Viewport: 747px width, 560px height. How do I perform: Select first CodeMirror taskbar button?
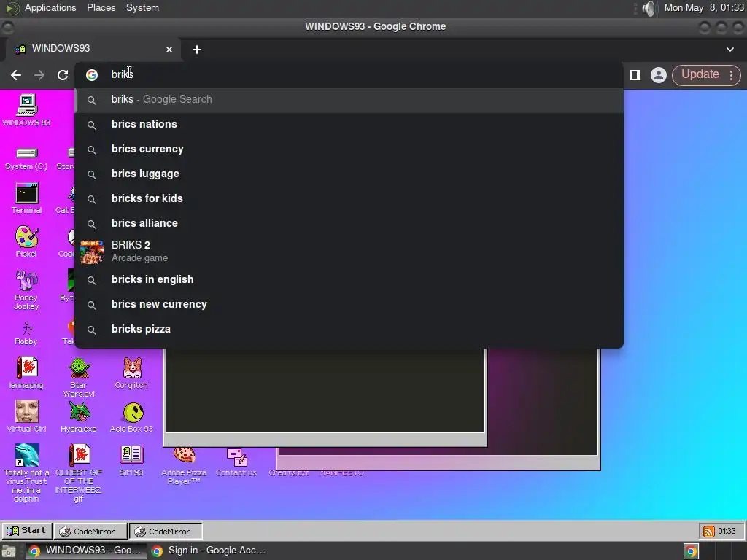pos(90,531)
